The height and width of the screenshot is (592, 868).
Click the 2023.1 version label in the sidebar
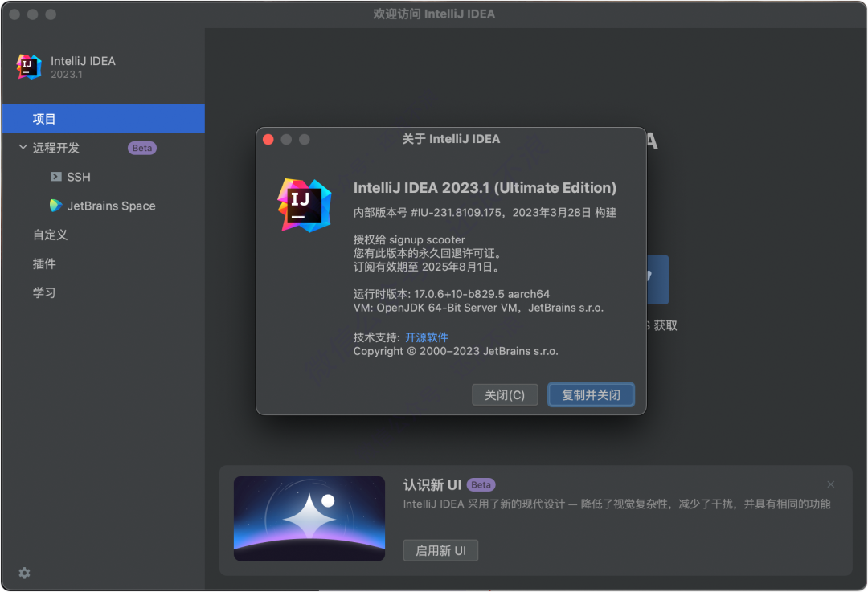point(67,75)
